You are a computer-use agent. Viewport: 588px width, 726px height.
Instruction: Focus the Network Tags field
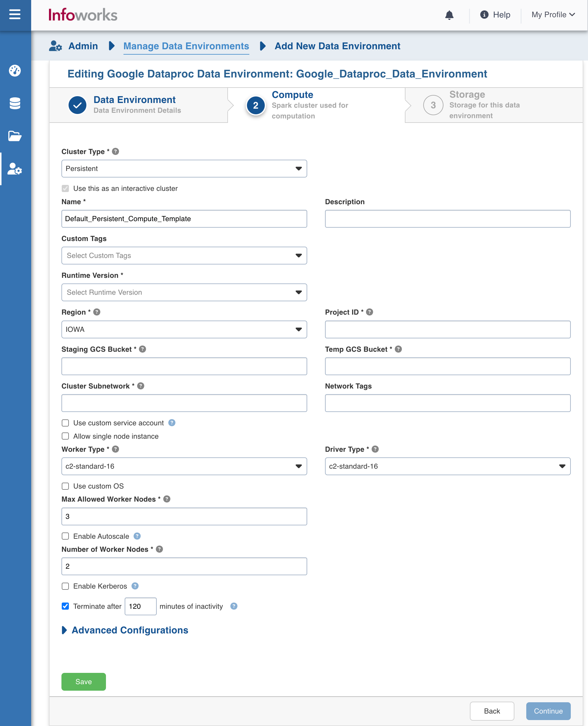(448, 403)
